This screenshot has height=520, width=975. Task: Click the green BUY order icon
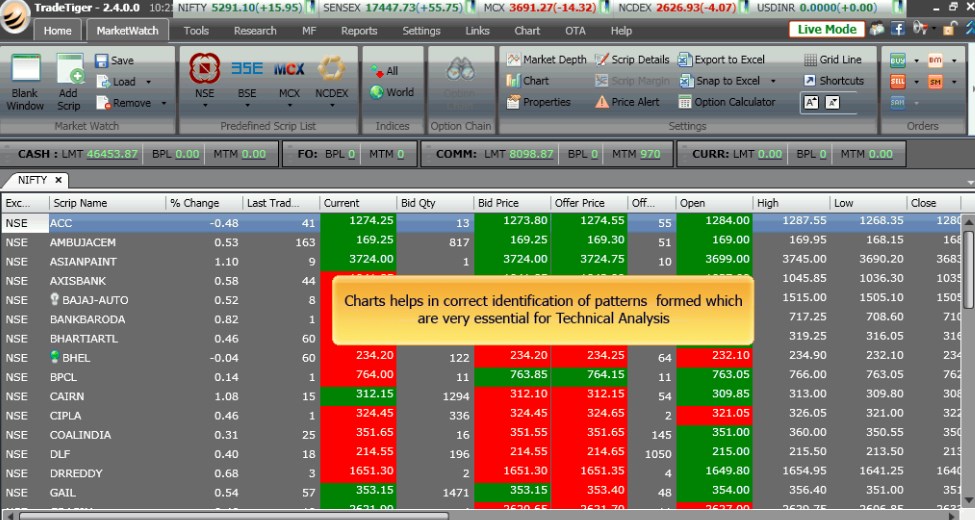tap(897, 60)
